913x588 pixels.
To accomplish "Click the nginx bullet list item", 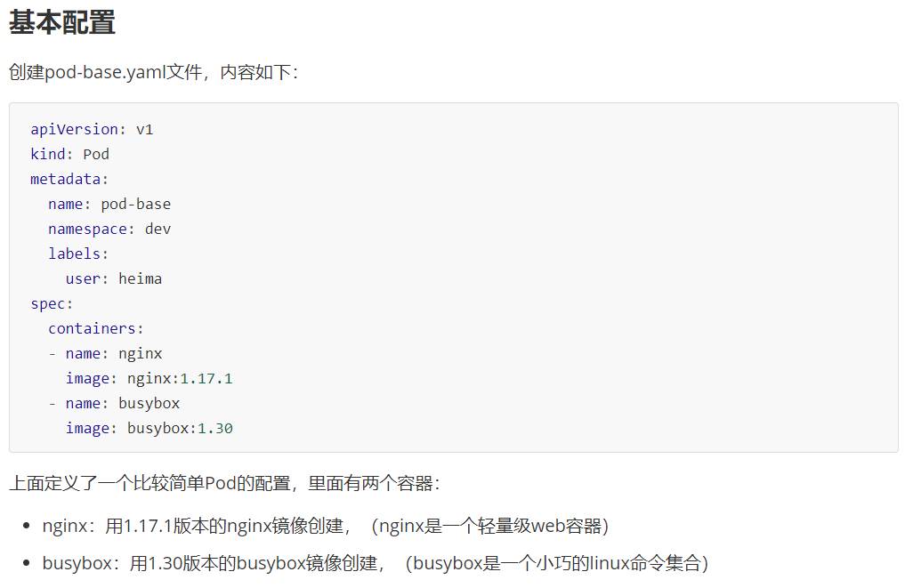I will [326, 527].
